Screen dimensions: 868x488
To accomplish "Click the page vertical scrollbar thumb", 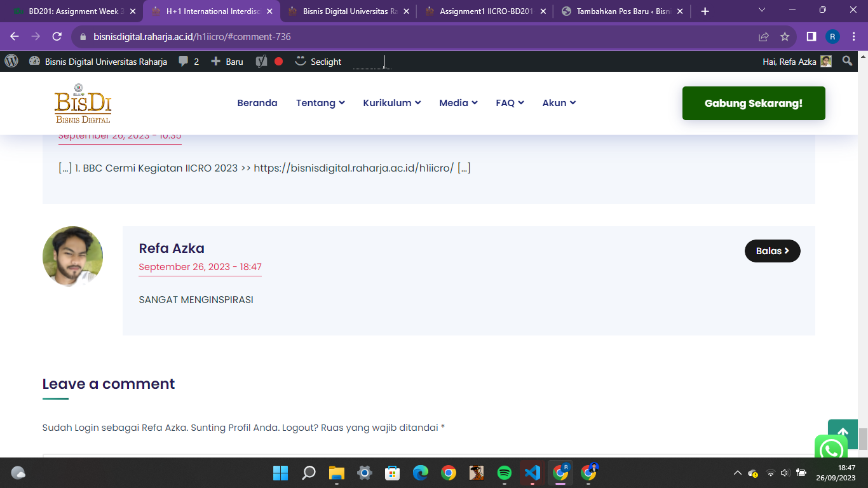I will click(x=863, y=439).
